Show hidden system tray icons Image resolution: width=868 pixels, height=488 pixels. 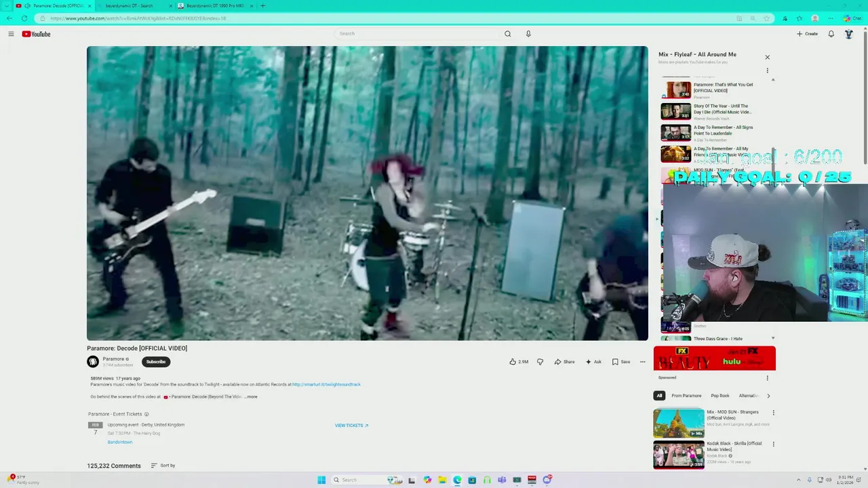click(x=798, y=480)
